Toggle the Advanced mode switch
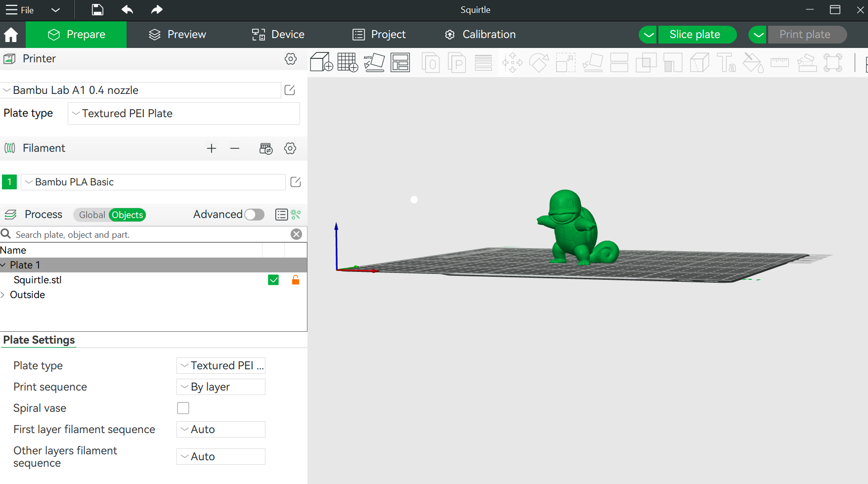The width and height of the screenshot is (868, 484). coord(255,215)
